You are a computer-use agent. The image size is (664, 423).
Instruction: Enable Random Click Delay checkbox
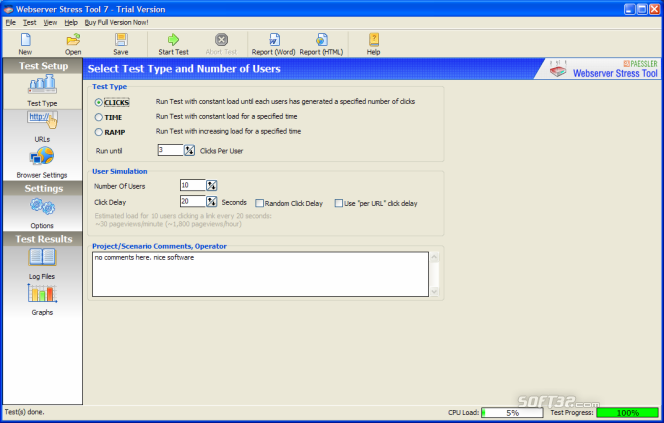pyautogui.click(x=260, y=203)
